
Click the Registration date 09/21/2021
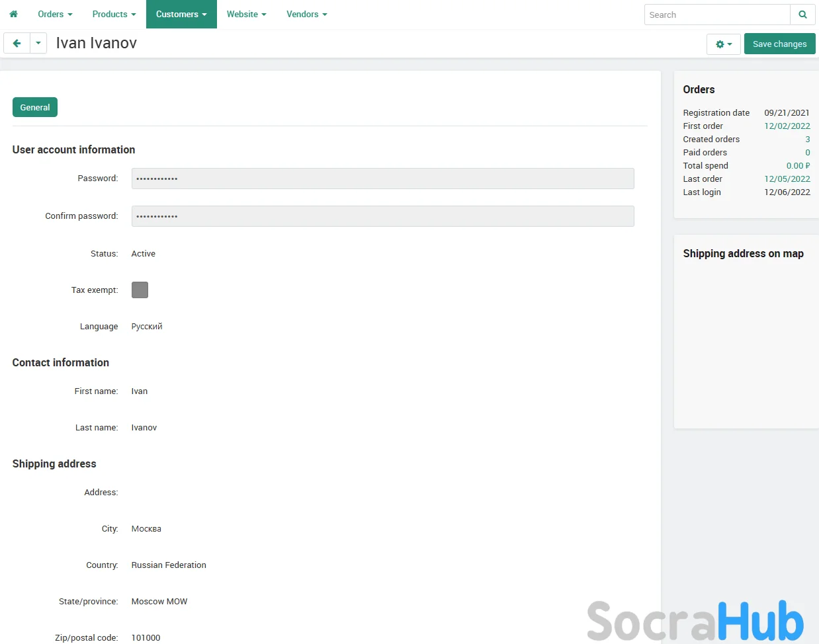(787, 112)
